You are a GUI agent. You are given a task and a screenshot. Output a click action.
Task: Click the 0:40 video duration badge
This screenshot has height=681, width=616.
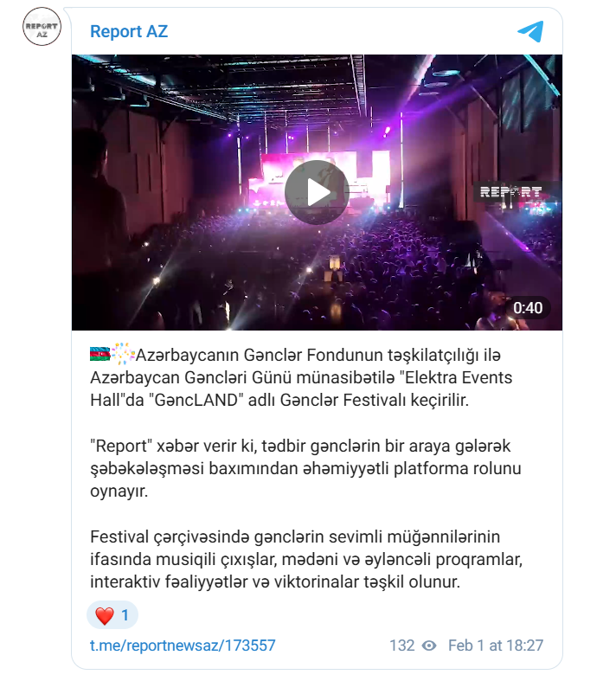pyautogui.click(x=528, y=308)
